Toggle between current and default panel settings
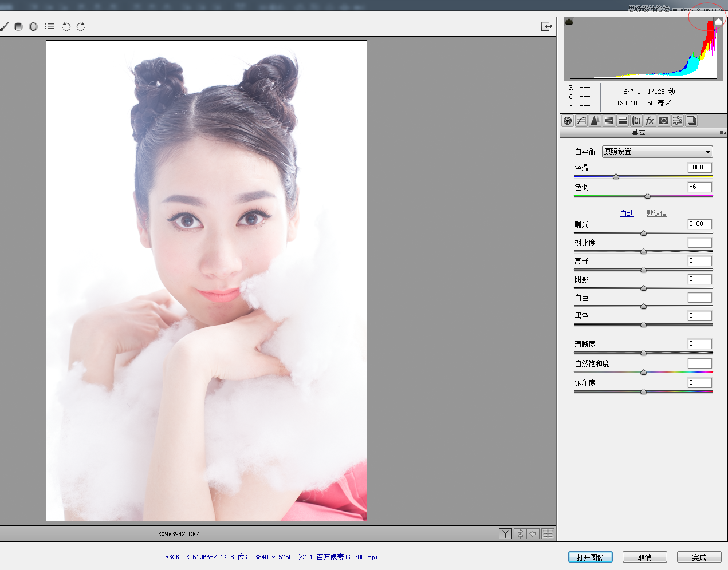 (x=548, y=533)
